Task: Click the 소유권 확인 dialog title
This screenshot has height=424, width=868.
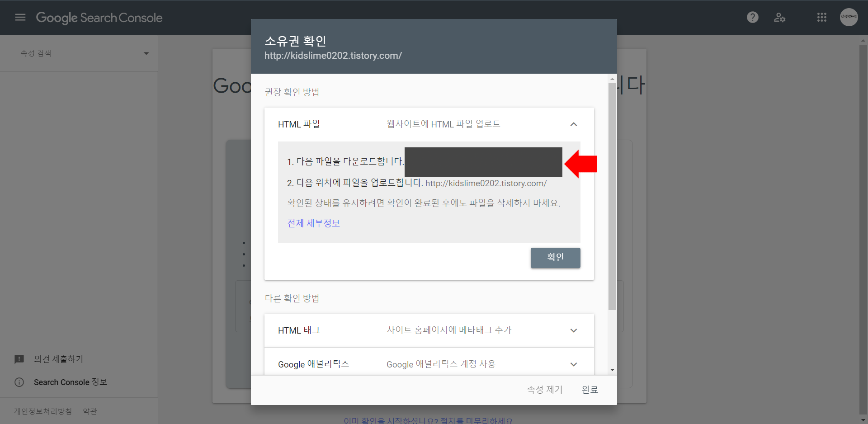Action: click(295, 41)
